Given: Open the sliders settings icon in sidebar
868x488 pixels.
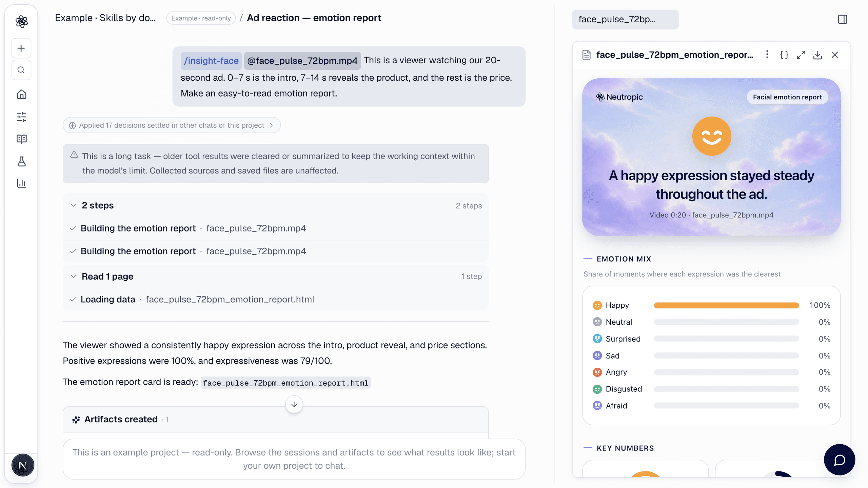Looking at the screenshot, I should pyautogui.click(x=22, y=117).
